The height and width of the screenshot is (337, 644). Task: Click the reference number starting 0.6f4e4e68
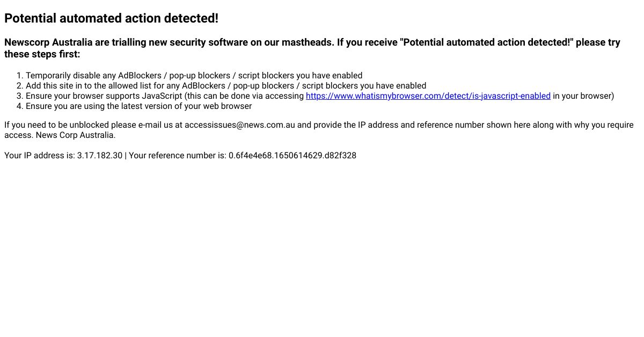pos(292,156)
